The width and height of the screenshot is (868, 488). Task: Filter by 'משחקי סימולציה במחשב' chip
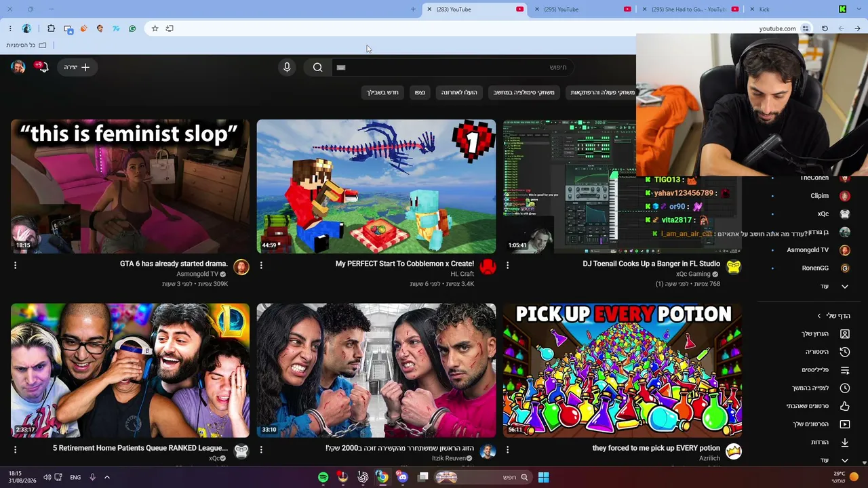point(524,92)
